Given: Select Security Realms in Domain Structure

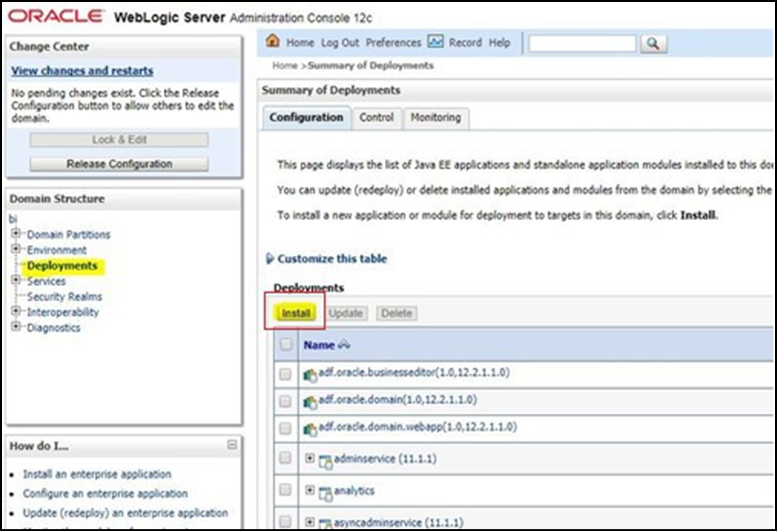Looking at the screenshot, I should click(64, 297).
